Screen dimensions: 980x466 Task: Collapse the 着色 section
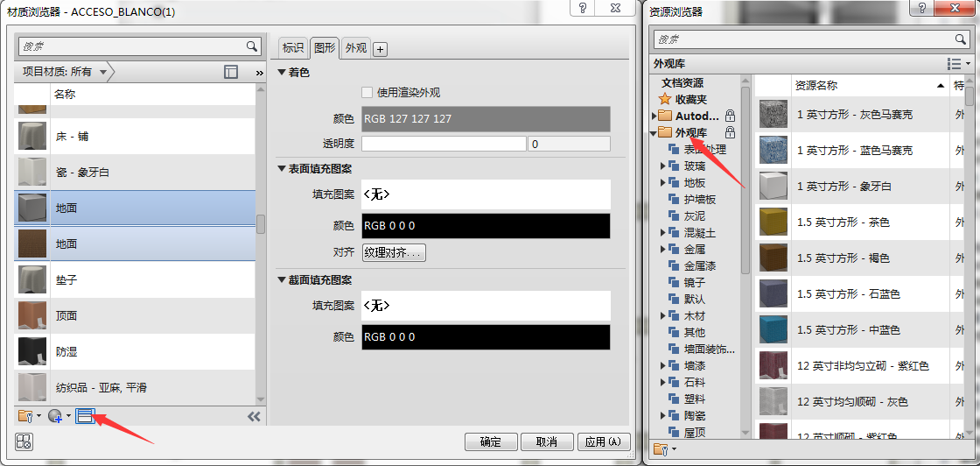point(282,73)
